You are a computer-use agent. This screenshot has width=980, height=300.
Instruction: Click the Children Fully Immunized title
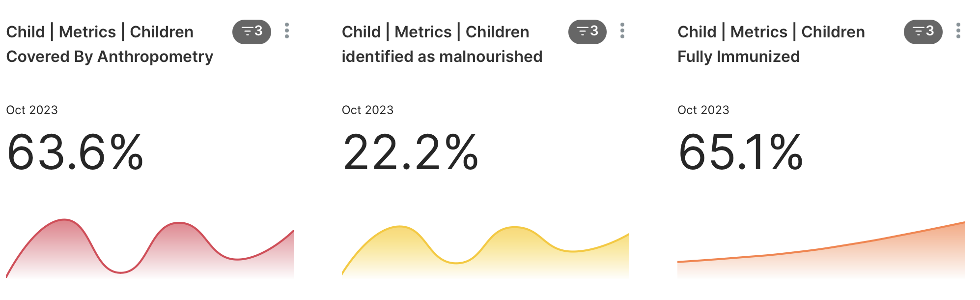pos(771,44)
